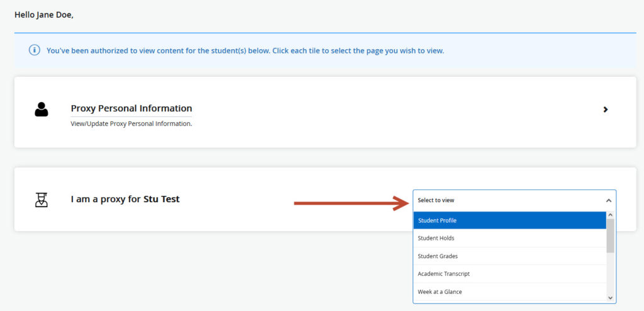Image resolution: width=644 pixels, height=311 pixels.
Task: Click the person icon beside Proxy Personal Information
Action: [42, 110]
